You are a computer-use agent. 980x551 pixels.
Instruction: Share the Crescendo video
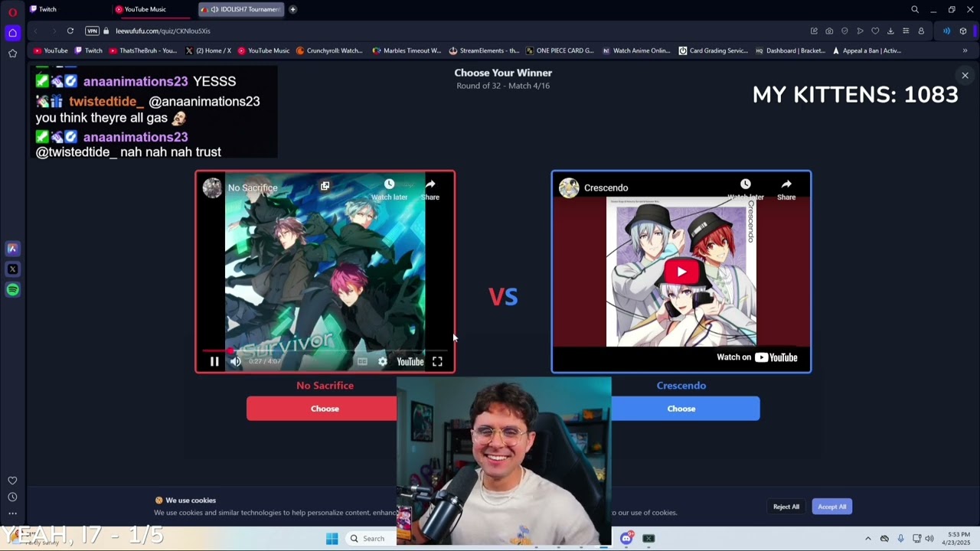point(786,189)
